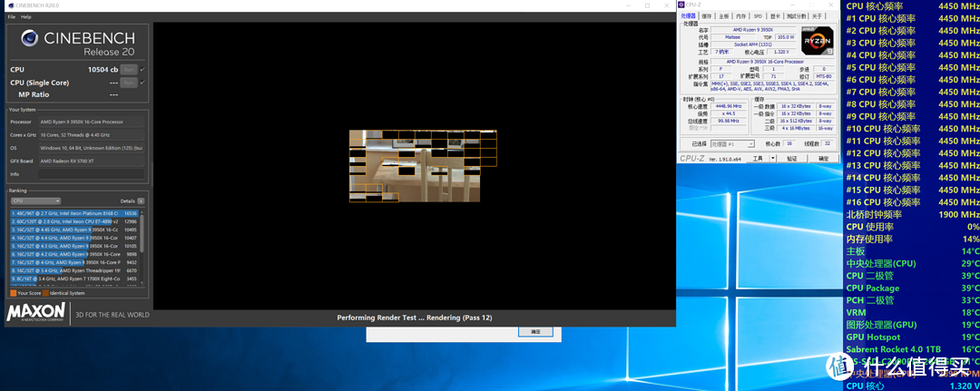Click the AMD Ryzen 9 3950X name field in CPU-Z
Screen dimensions: 980x391
tap(754, 29)
